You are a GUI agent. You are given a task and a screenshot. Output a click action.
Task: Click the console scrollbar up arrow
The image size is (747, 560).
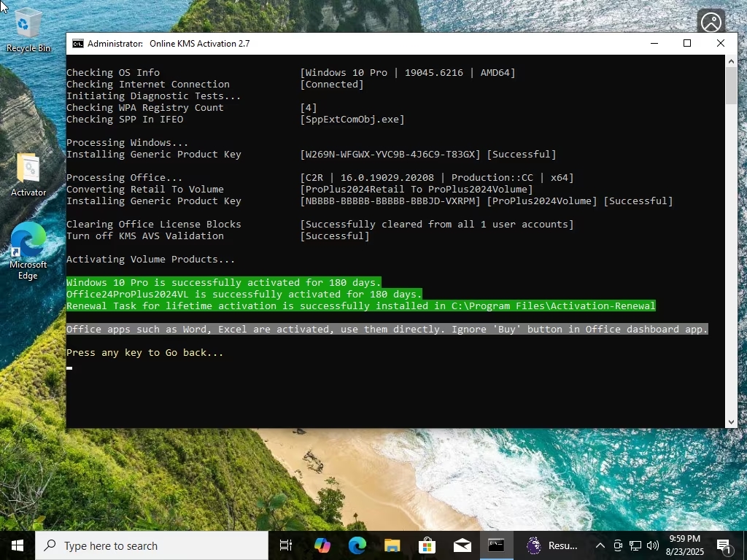[x=731, y=61]
